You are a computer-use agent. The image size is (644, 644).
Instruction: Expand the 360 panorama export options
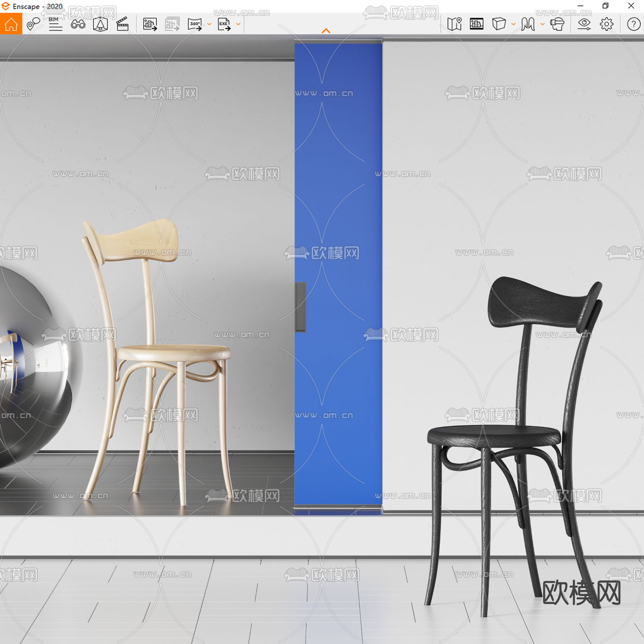tap(209, 24)
